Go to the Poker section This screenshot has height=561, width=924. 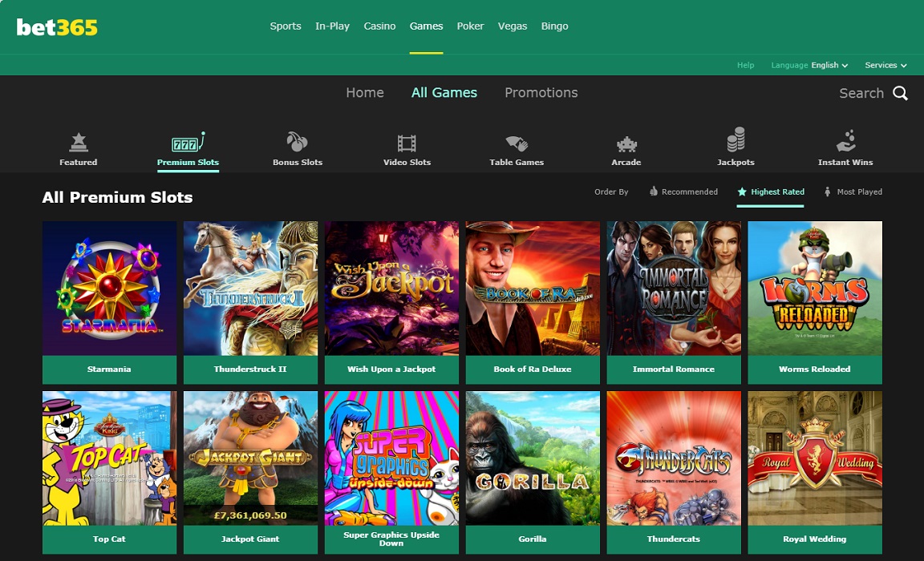[x=470, y=26]
